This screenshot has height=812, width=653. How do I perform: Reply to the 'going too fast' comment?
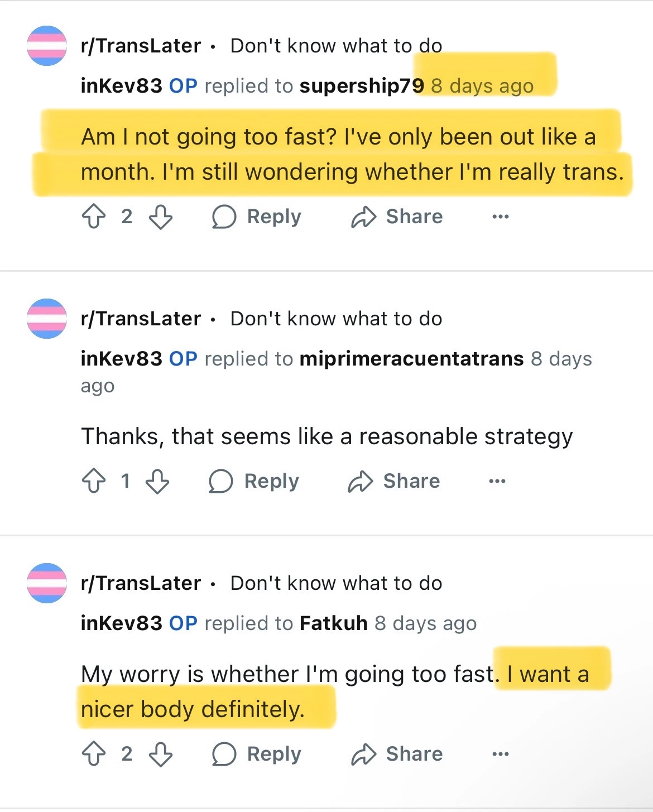[x=257, y=217]
